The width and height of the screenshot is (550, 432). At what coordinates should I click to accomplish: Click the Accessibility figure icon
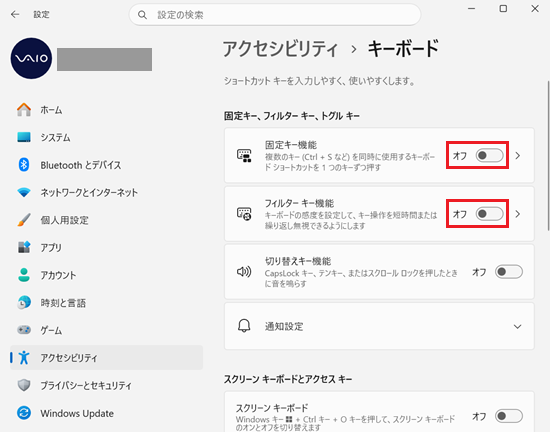click(x=24, y=358)
